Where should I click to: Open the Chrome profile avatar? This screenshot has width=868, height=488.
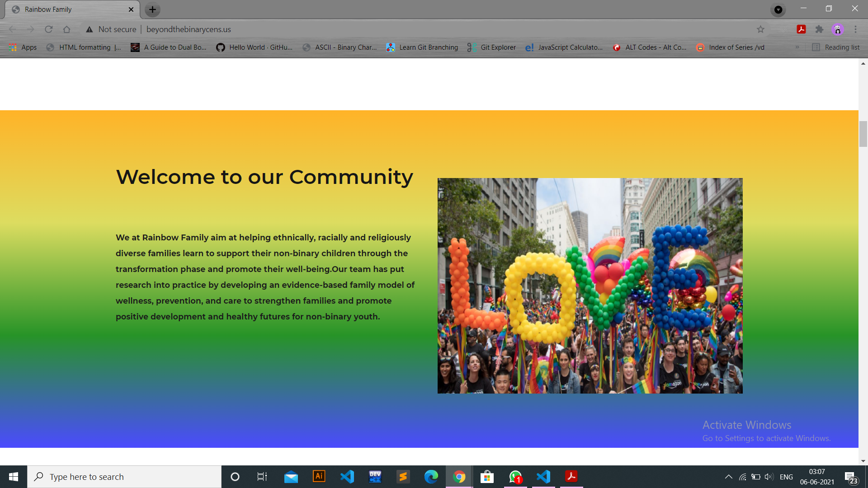point(837,29)
